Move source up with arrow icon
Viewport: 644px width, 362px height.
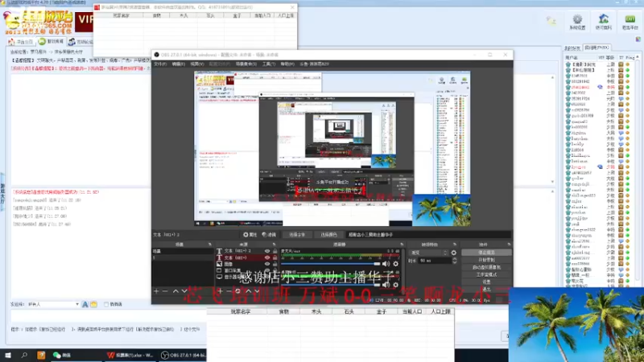point(248,291)
